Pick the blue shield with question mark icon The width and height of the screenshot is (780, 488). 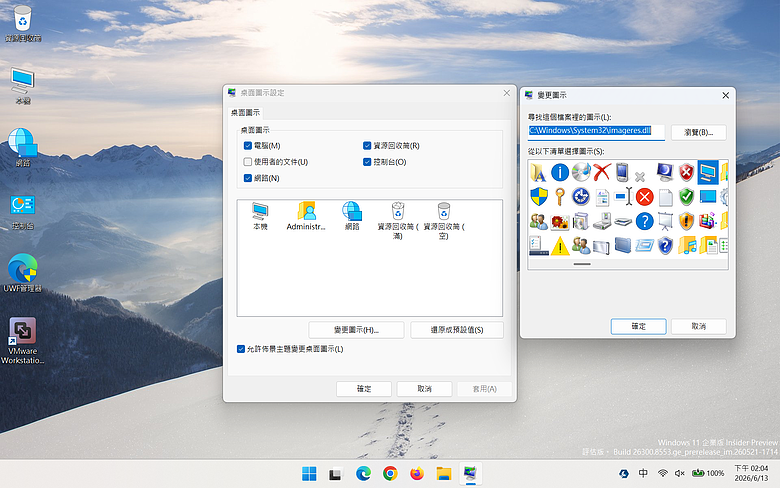click(666, 246)
